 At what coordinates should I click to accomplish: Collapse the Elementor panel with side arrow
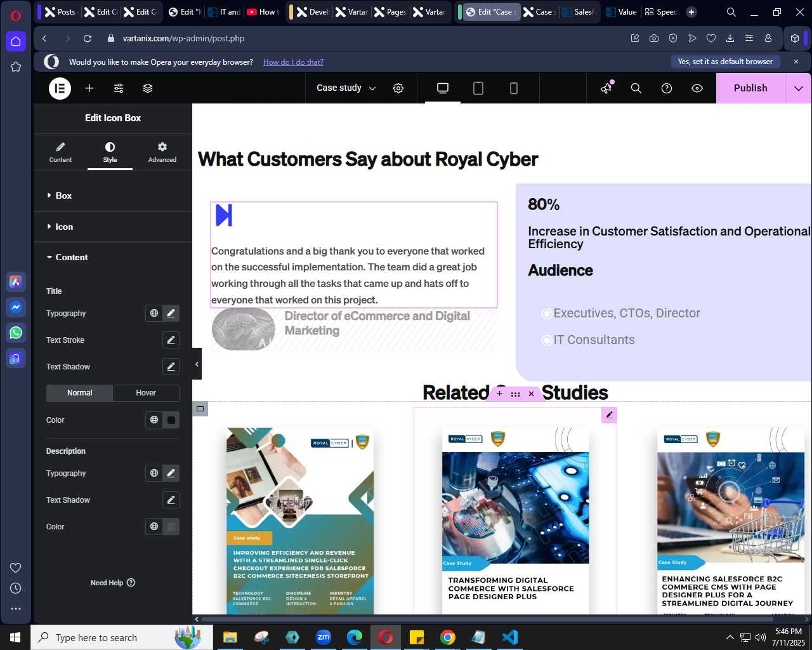(197, 364)
